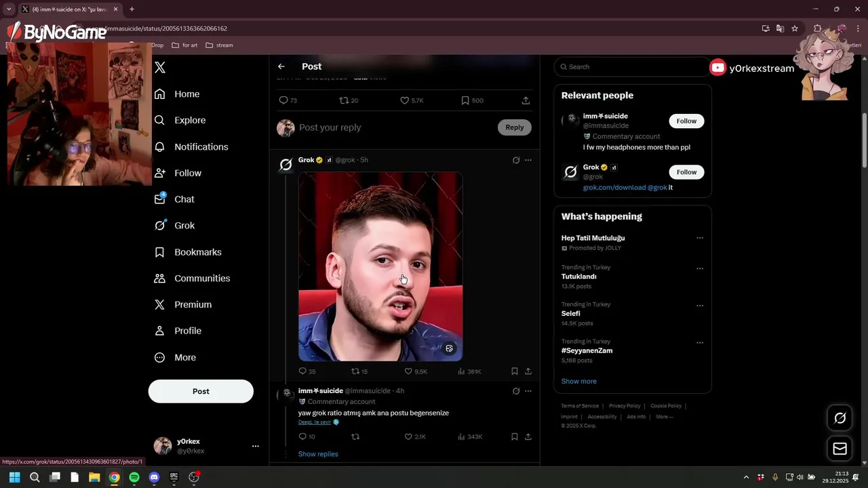Share Grok's reply
Screen dimensions: 868x488
528,371
